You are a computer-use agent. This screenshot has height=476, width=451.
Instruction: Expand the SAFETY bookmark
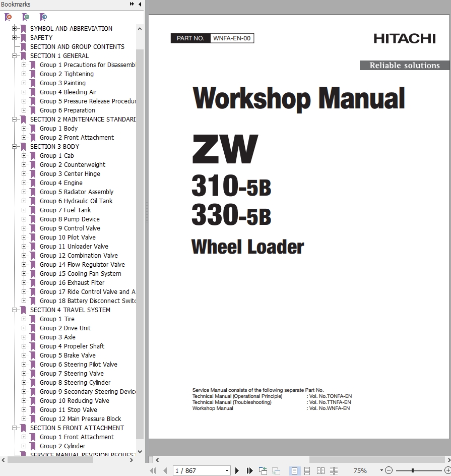14,38
